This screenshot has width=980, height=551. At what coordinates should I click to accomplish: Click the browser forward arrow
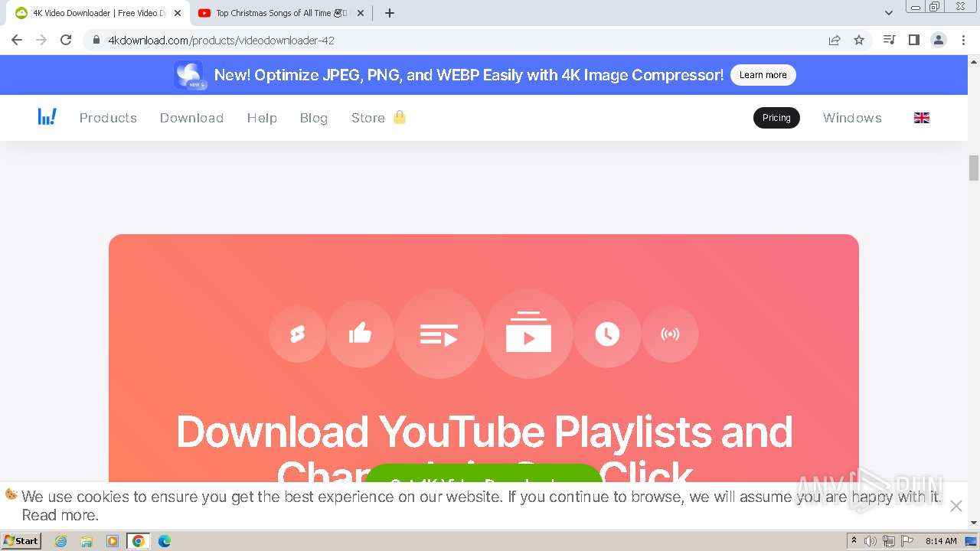coord(41,40)
